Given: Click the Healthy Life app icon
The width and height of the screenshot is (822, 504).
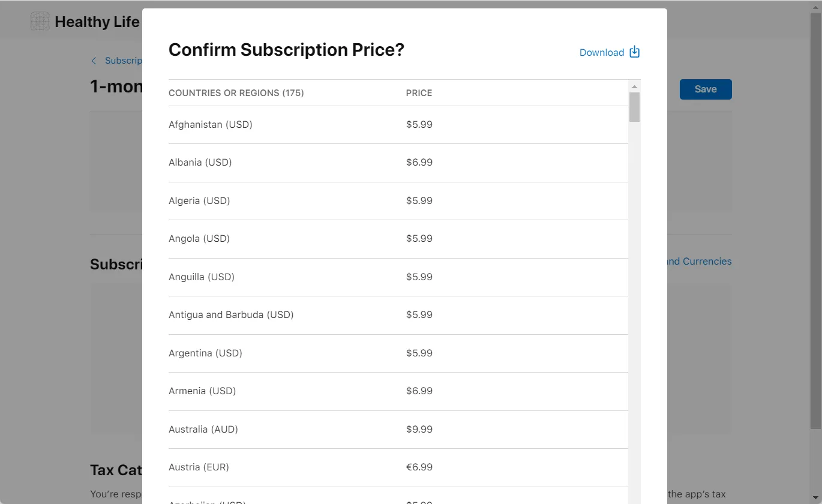Looking at the screenshot, I should coord(40,22).
